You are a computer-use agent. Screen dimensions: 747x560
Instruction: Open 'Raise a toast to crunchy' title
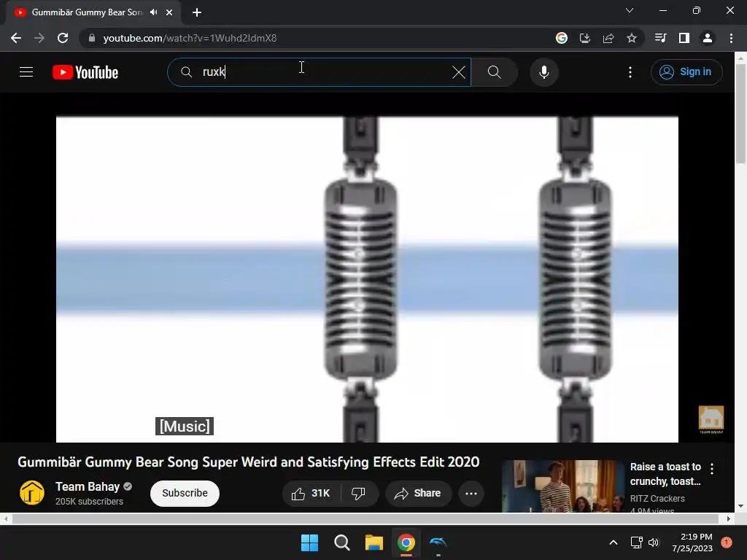pos(665,474)
